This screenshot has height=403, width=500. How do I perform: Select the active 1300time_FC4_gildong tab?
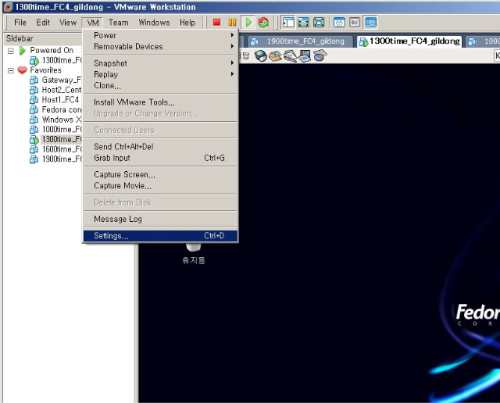coord(410,41)
